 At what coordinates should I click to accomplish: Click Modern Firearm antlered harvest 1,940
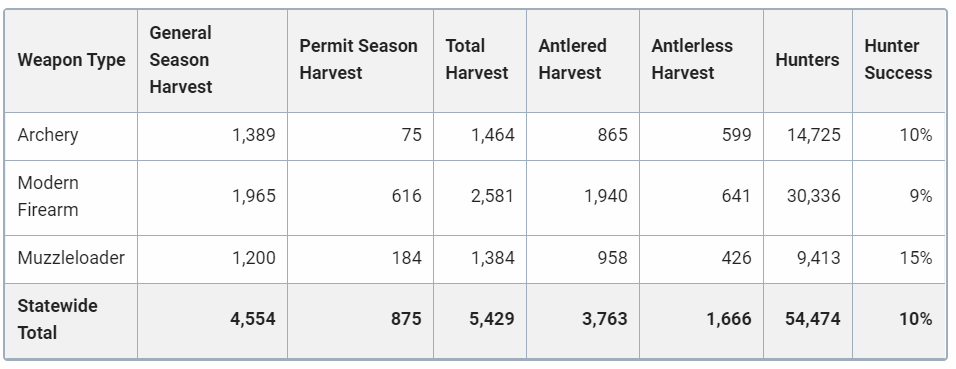pos(605,196)
